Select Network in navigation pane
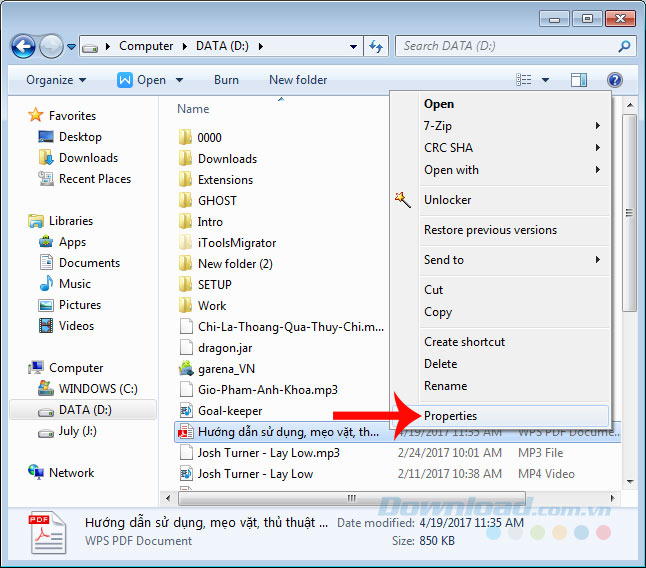This screenshot has height=568, width=646. [71, 473]
